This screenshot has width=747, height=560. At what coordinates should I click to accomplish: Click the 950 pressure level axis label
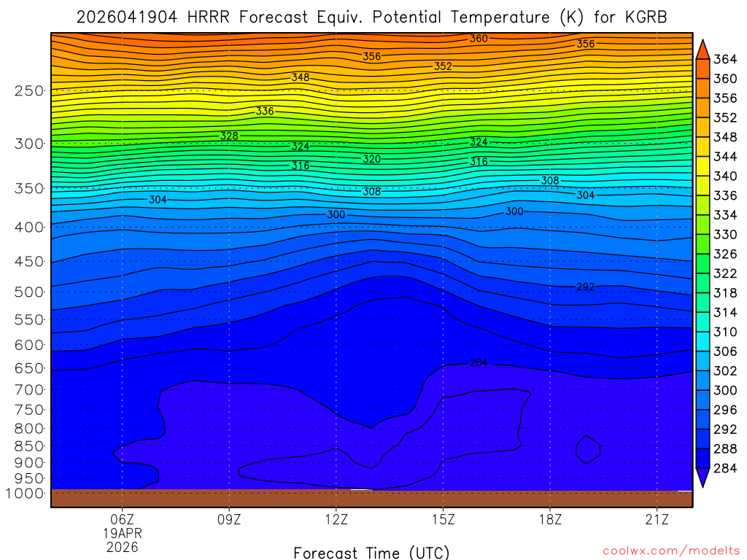[x=29, y=478]
